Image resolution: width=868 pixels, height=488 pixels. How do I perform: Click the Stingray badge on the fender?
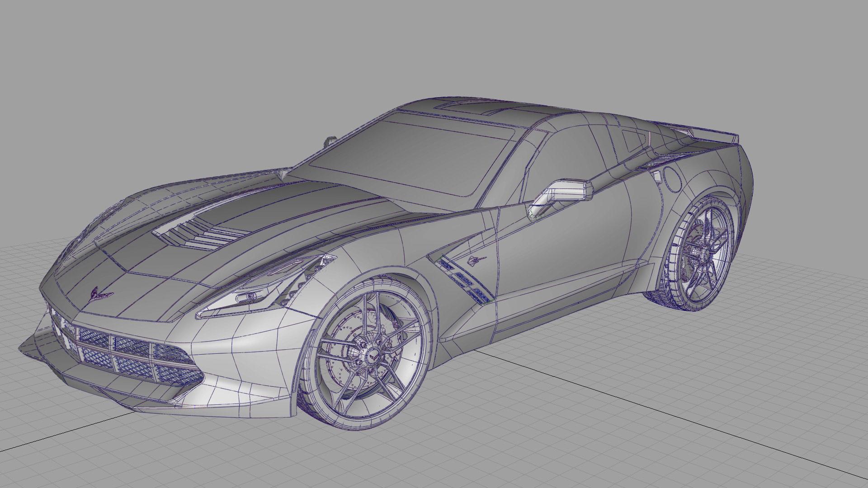coord(477,259)
